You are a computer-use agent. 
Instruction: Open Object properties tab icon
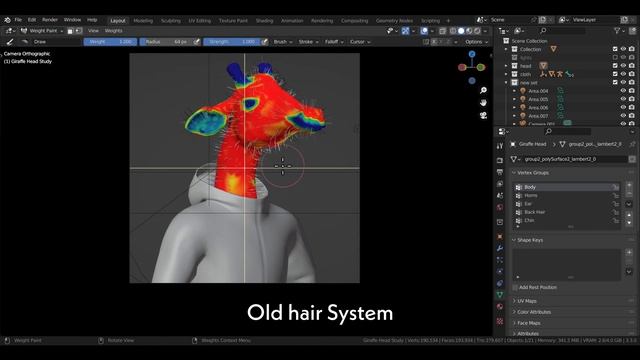500,236
